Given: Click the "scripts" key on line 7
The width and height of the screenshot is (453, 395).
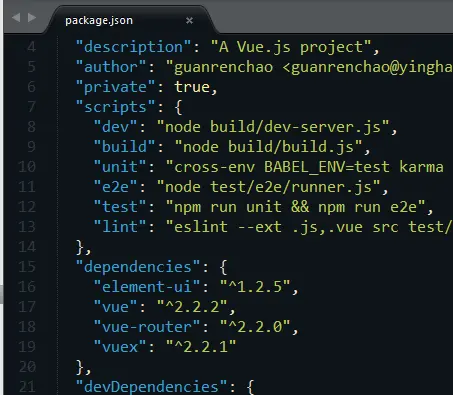Looking at the screenshot, I should 115,107.
